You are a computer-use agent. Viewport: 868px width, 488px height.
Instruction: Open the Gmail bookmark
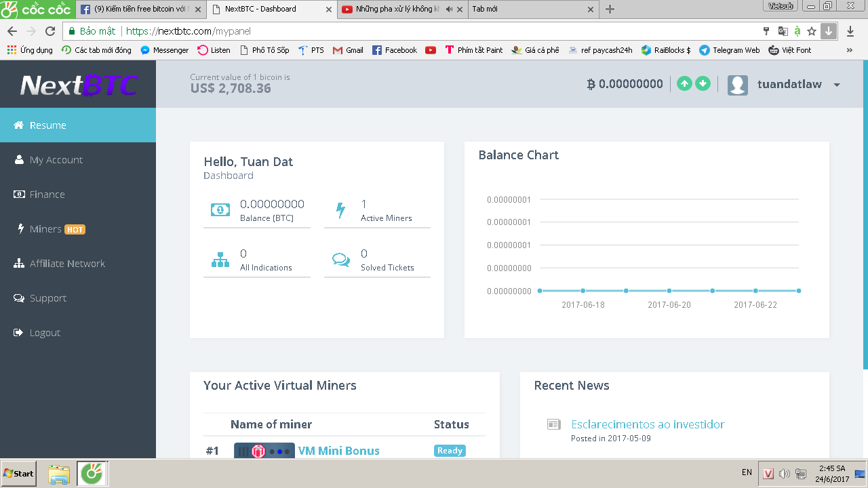(348, 50)
